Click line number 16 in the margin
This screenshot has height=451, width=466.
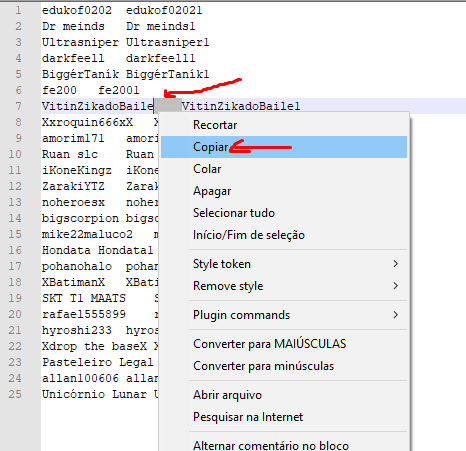pos(15,250)
